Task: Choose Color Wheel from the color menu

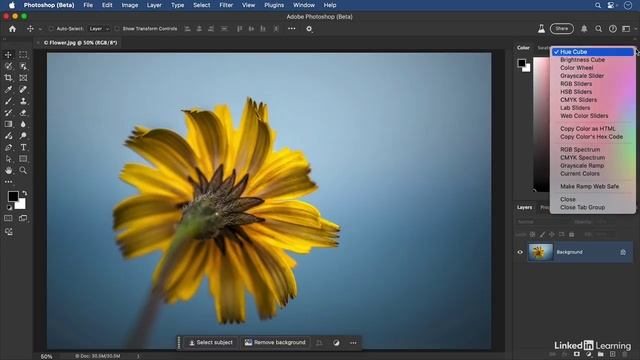Action: (x=593, y=68)
